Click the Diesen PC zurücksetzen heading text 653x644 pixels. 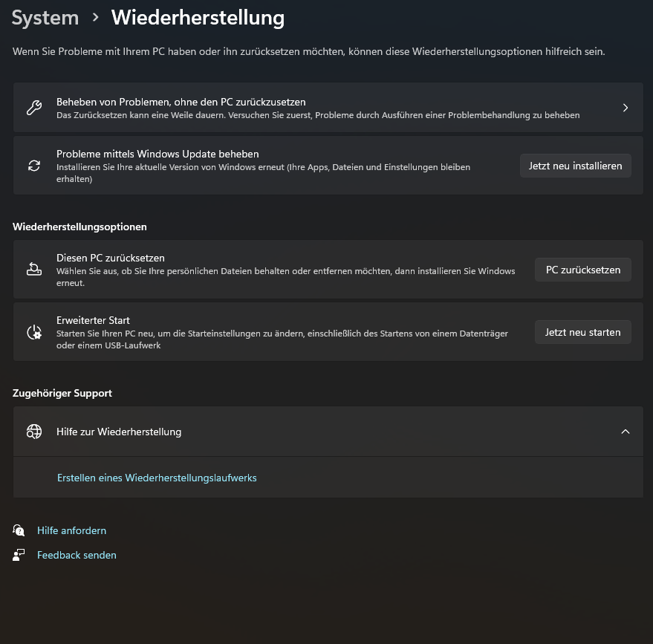[x=111, y=258]
